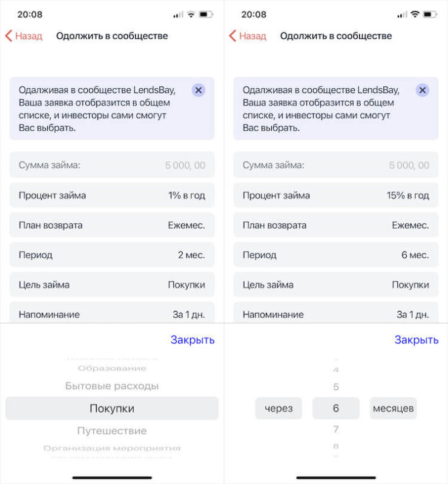Select number 7 in the months picker
This screenshot has width=448, height=484.
336,430
